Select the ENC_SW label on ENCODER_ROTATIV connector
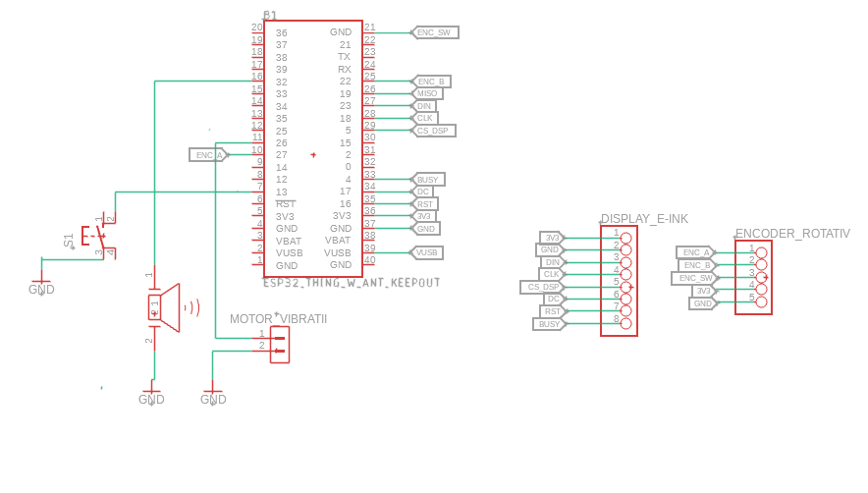Viewport: 868px width, 493px height. (x=695, y=278)
